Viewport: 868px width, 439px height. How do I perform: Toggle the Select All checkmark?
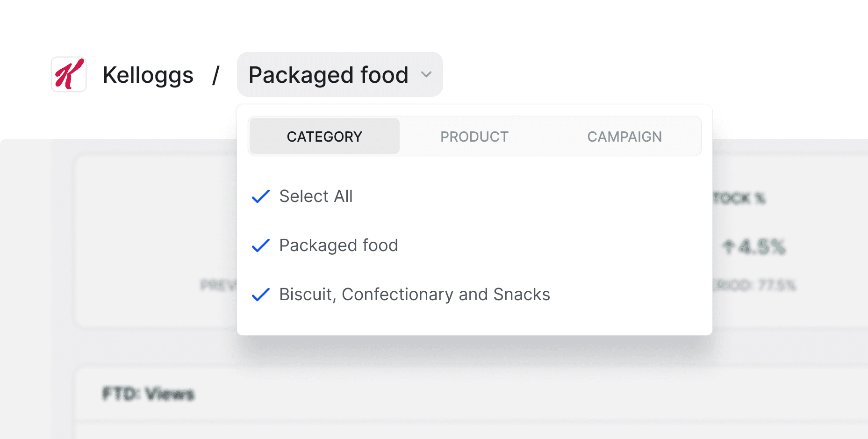pos(260,196)
